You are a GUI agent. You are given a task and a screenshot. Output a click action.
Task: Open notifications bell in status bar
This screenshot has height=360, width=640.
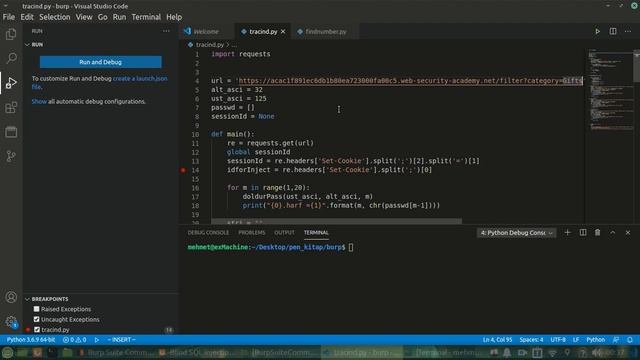(x=630, y=340)
